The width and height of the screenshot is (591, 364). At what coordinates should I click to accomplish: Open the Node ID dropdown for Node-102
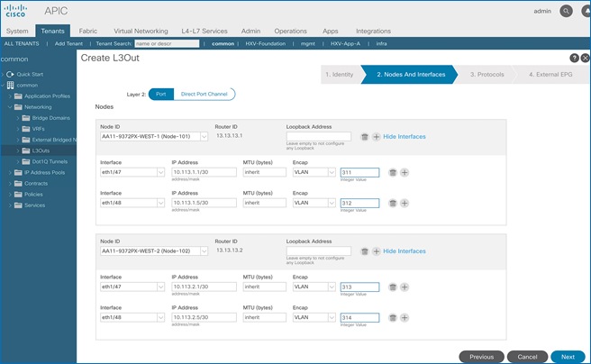[x=204, y=251]
